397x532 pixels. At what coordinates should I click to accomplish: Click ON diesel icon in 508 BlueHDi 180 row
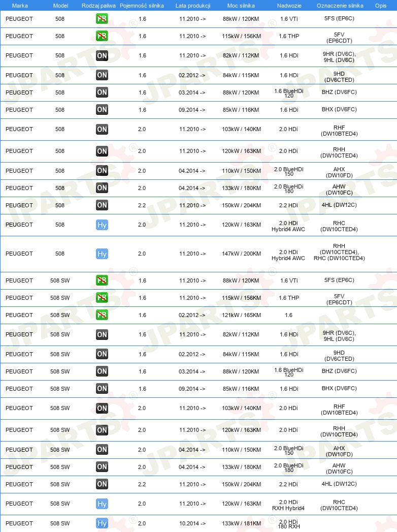[102, 188]
